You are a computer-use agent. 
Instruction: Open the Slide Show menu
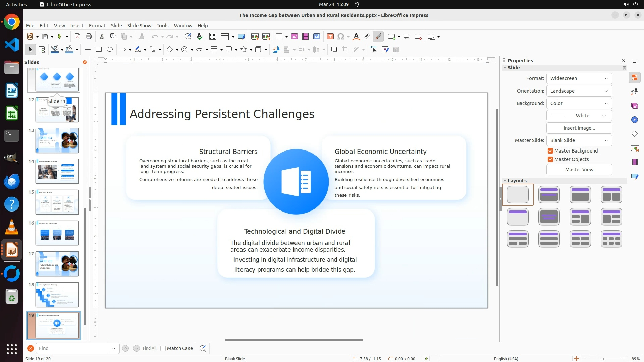139,26
